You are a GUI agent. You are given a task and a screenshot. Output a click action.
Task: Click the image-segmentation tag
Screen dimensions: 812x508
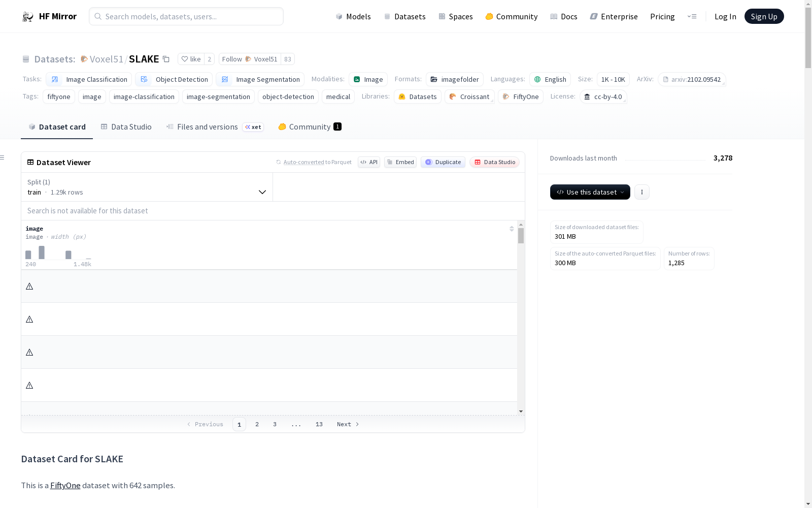coord(218,97)
